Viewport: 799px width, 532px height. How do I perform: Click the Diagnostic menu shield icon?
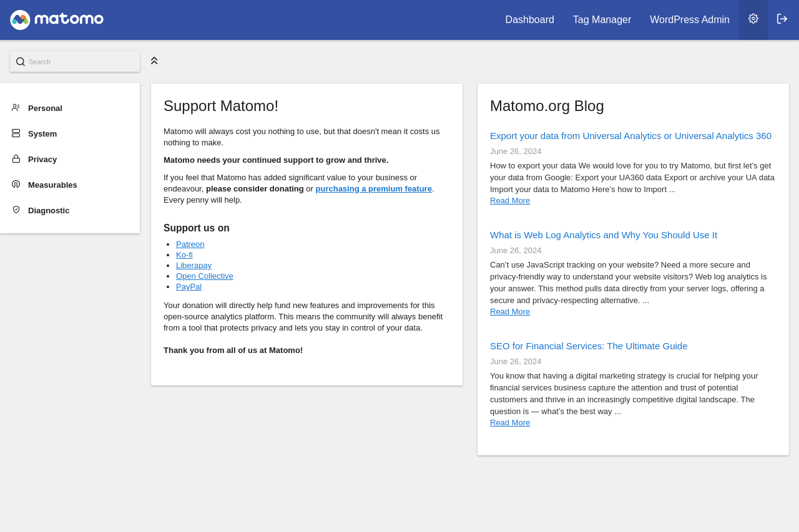pos(16,210)
